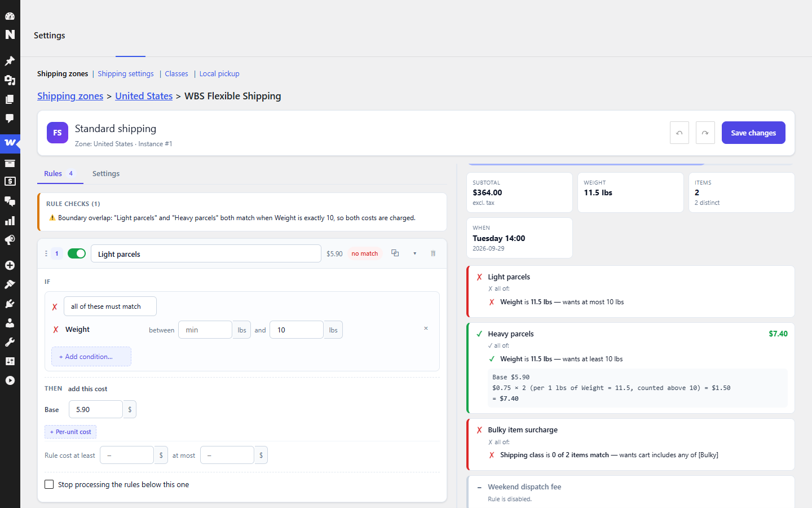This screenshot has width=812, height=508.
Task: Open the WooCommerce icon in the sidebar
Action: click(10, 143)
